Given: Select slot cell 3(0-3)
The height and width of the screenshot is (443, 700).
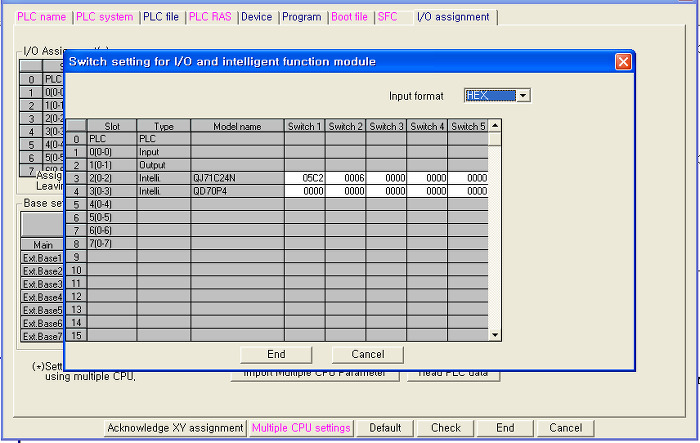Looking at the screenshot, I should coord(112,191).
